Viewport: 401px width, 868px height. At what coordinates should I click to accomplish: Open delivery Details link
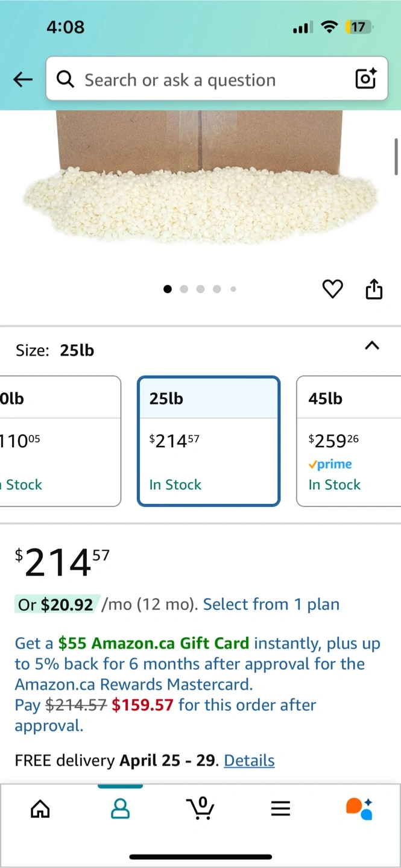click(x=249, y=761)
